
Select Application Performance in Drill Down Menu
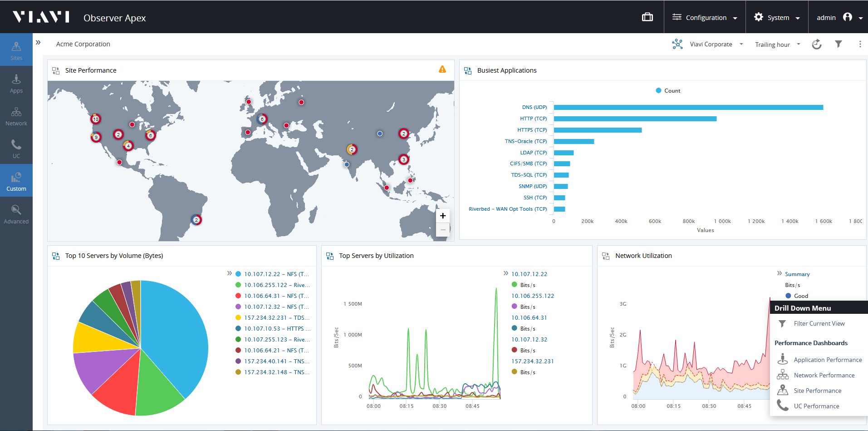point(828,360)
